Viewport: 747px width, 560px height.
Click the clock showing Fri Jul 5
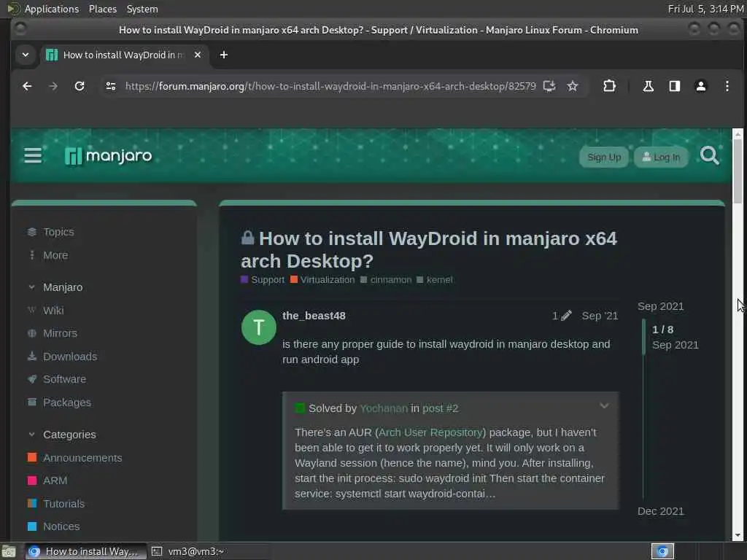pos(705,9)
